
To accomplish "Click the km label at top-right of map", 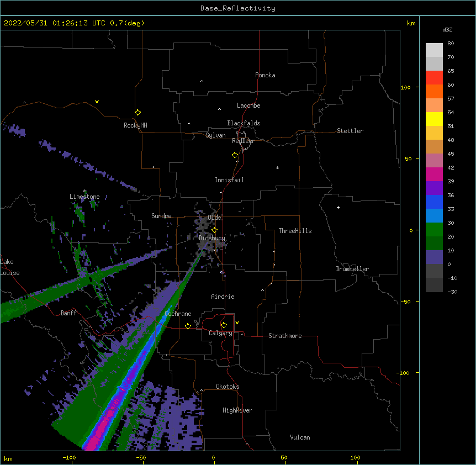I will [x=411, y=23].
